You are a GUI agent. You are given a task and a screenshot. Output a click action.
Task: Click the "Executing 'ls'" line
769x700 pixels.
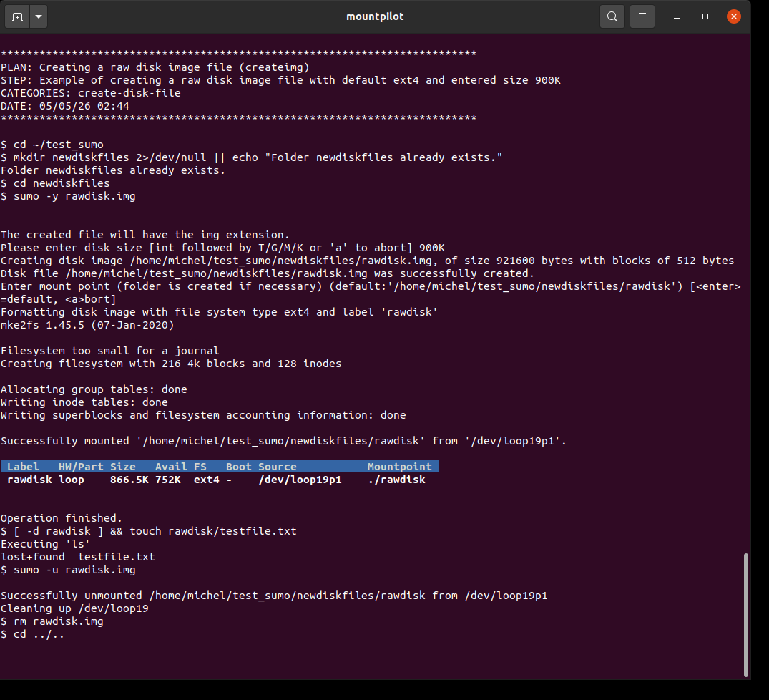(x=46, y=544)
